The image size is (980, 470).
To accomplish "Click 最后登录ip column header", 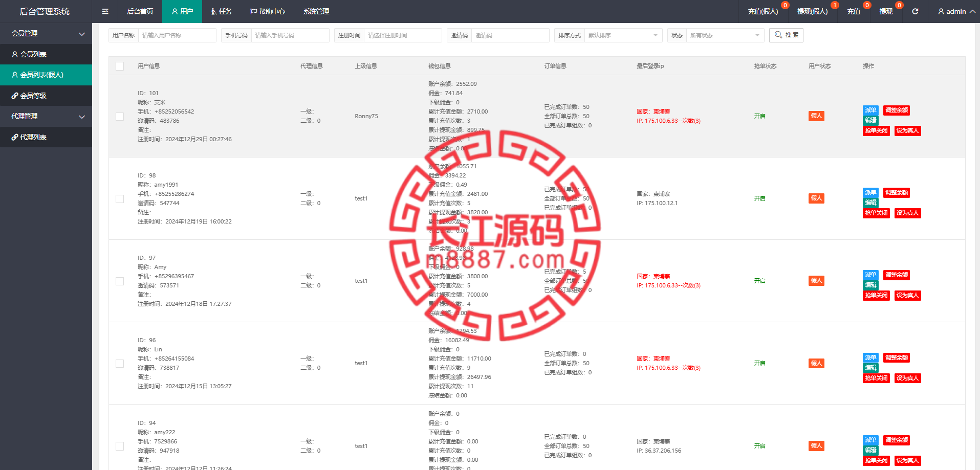I will pos(650,66).
